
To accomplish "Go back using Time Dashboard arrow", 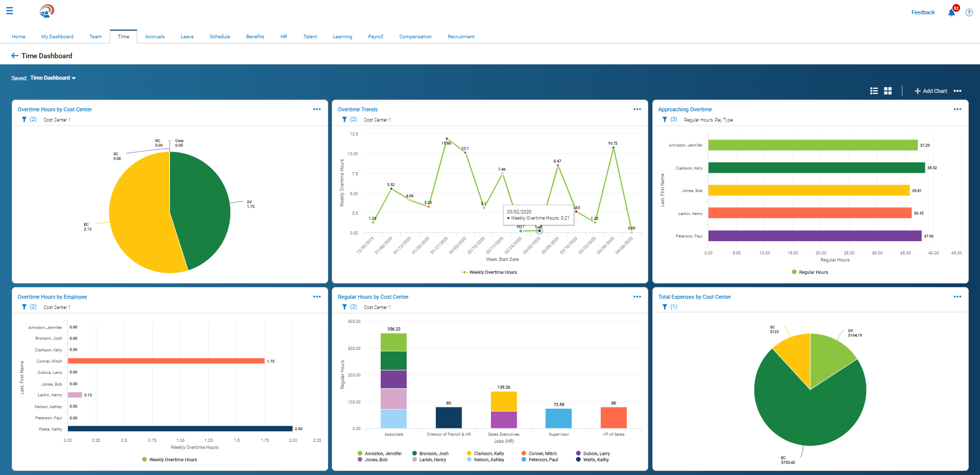I will [x=15, y=56].
